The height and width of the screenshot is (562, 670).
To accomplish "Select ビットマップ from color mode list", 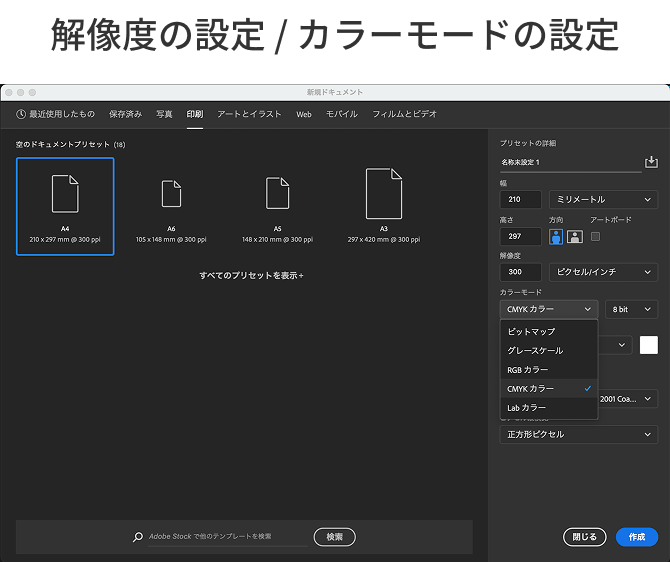I will click(531, 331).
